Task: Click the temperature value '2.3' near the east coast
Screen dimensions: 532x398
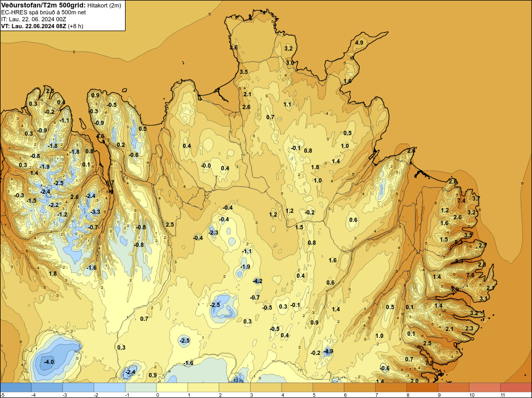Action: coord(469,328)
